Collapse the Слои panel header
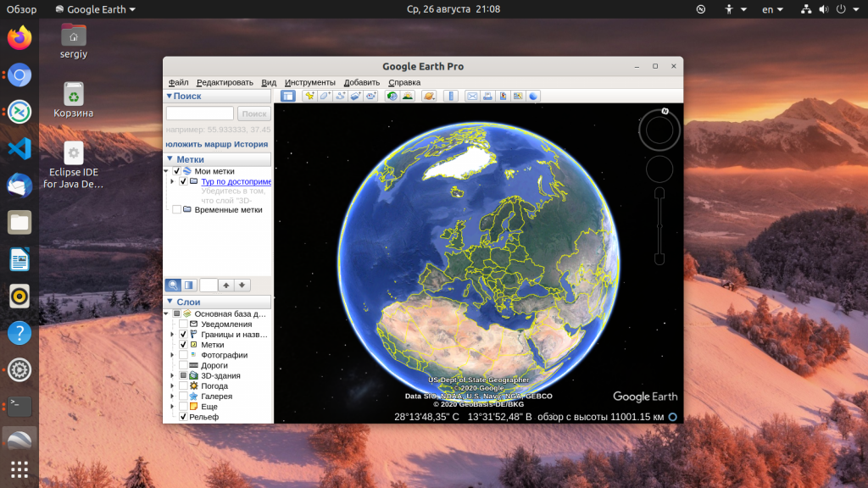This screenshot has width=868, height=488. pos(170,302)
